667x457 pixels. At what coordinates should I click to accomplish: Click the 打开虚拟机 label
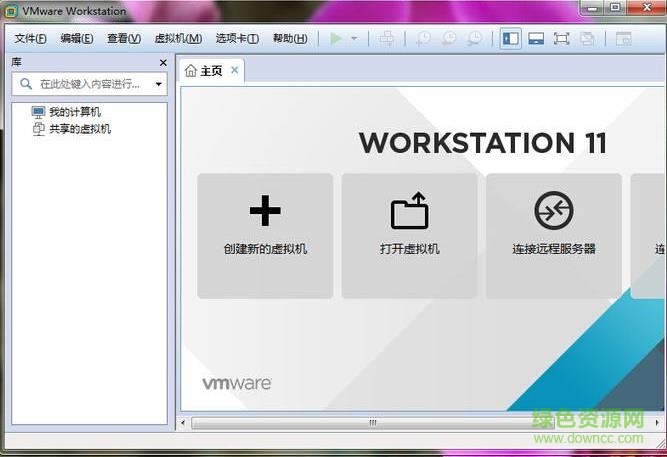point(409,249)
